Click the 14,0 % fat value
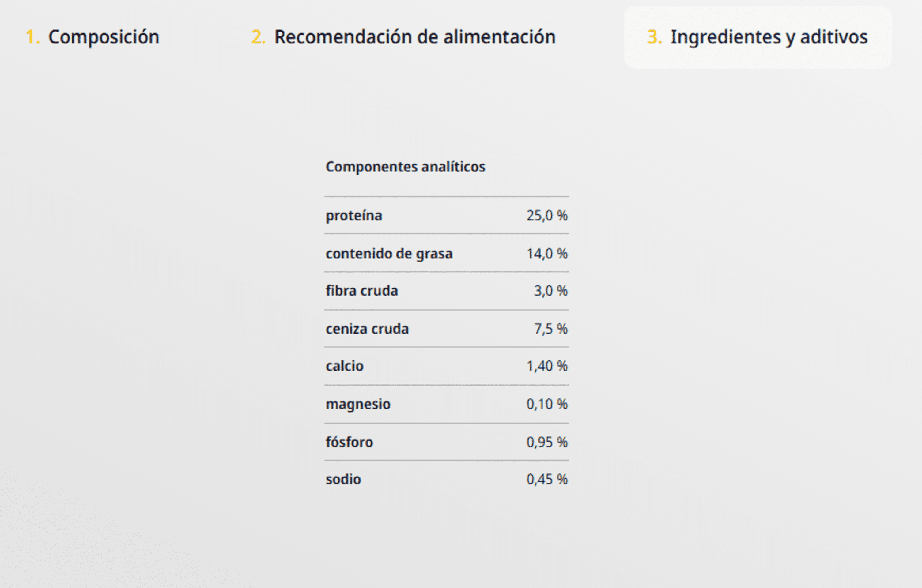Viewport: 922px width, 588px height. pos(547,254)
